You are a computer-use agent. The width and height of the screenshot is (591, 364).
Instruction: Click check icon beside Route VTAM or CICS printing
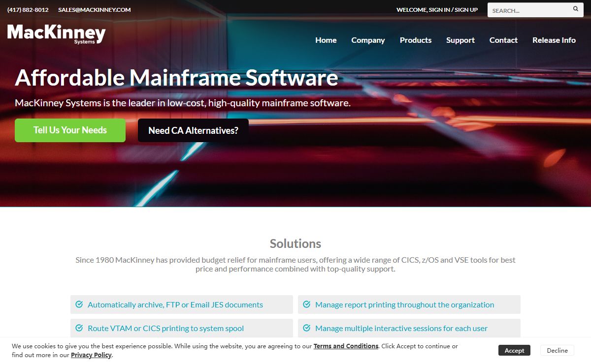pyautogui.click(x=79, y=328)
